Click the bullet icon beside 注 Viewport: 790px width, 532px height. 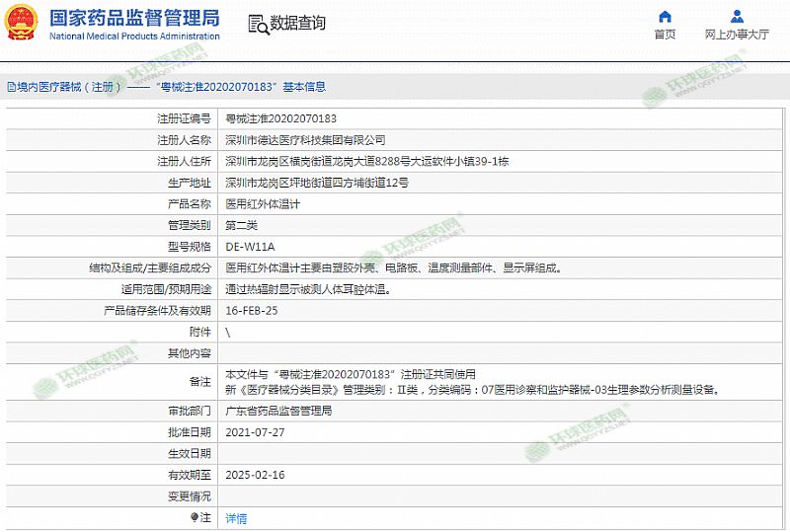pos(195,517)
